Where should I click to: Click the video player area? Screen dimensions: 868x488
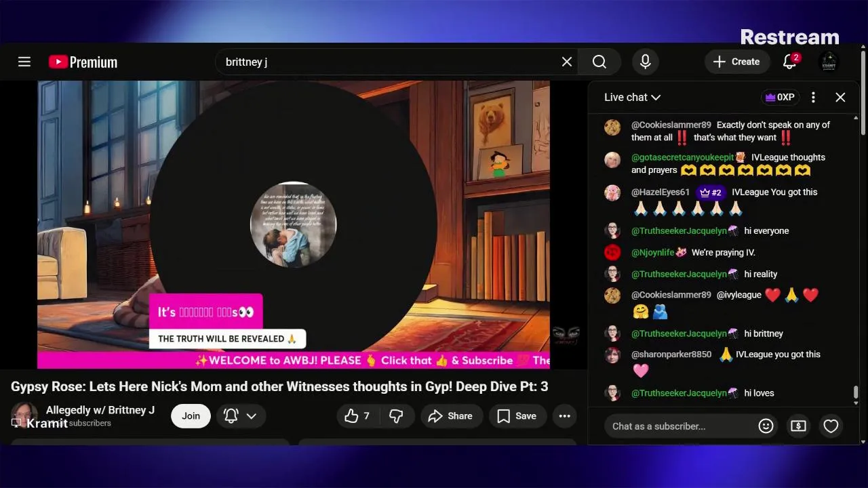click(x=293, y=225)
